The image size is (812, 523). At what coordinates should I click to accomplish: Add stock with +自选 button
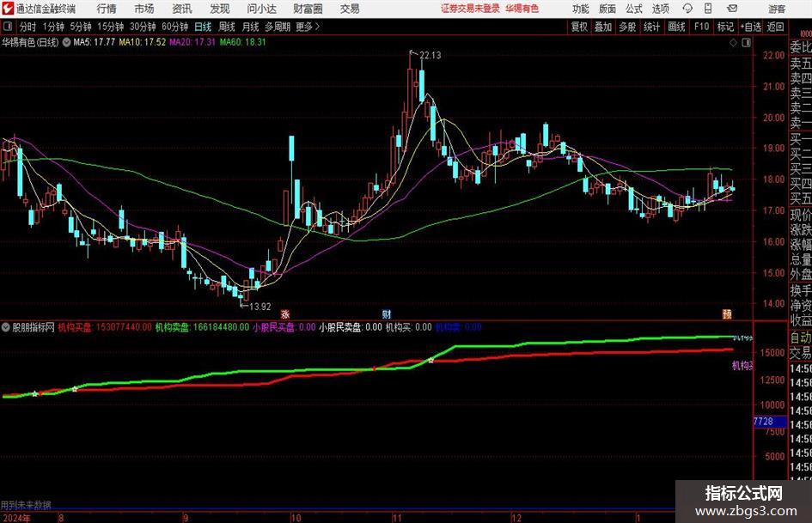[x=751, y=27]
